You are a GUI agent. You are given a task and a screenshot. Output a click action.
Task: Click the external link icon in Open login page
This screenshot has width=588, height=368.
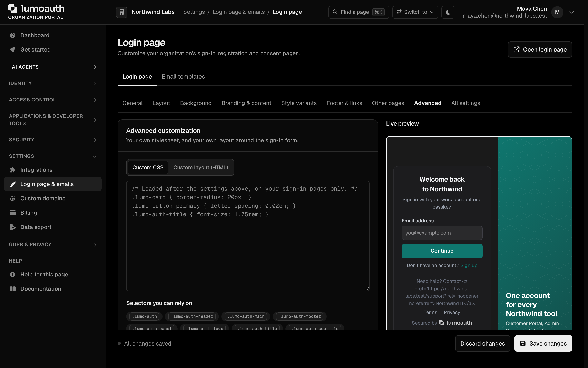[x=517, y=50]
